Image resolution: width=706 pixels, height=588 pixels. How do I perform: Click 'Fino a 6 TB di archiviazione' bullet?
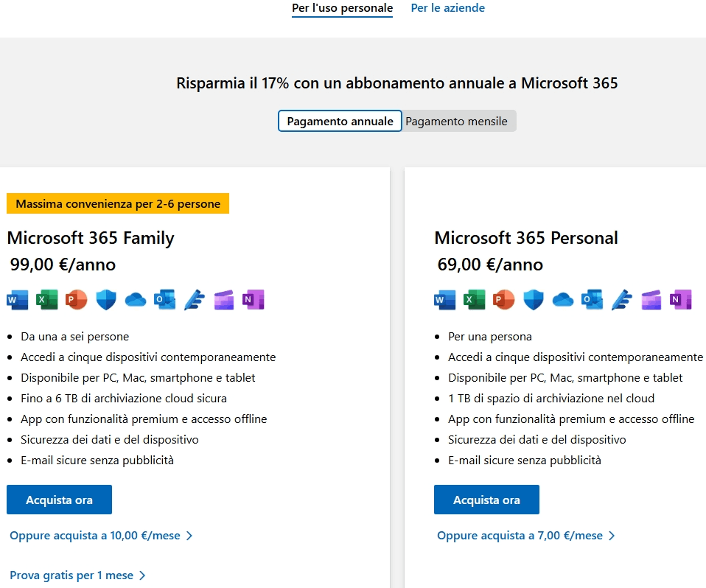(124, 399)
